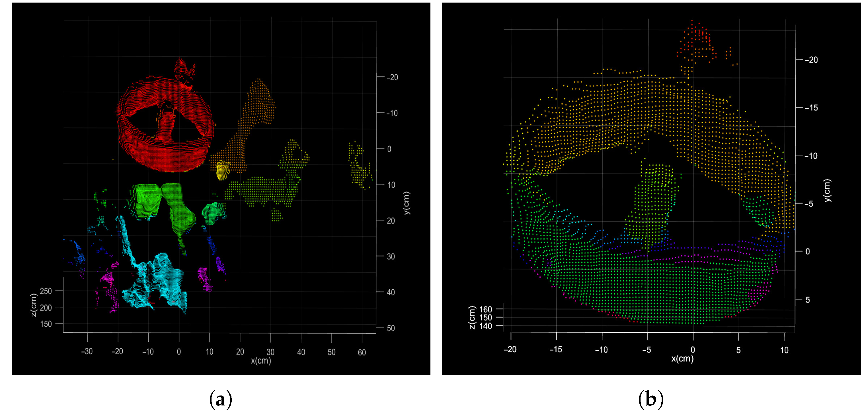868x414 pixels.
Task: Click the small yellow cluster in plot (a)
Action: point(222,170)
